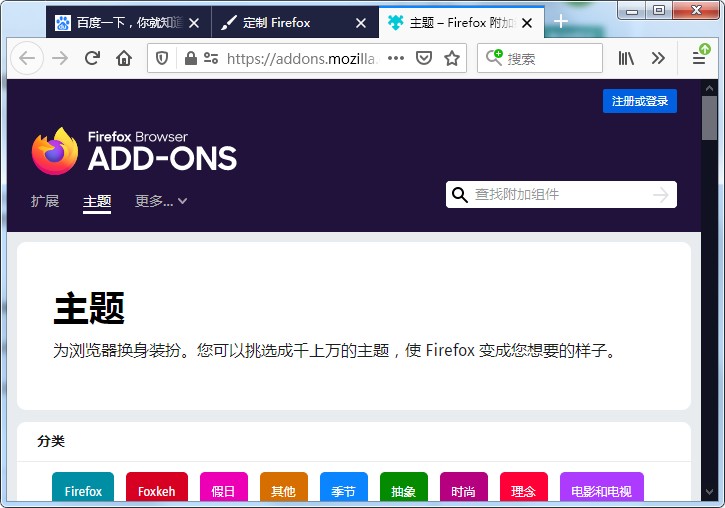Click the forward navigation arrow
This screenshot has width=725, height=508.
click(x=60, y=58)
